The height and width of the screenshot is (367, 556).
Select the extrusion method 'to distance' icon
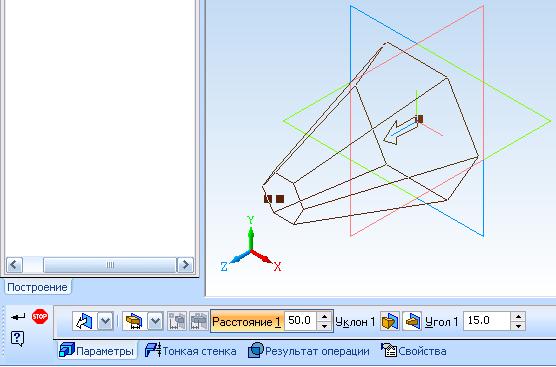pos(134,321)
